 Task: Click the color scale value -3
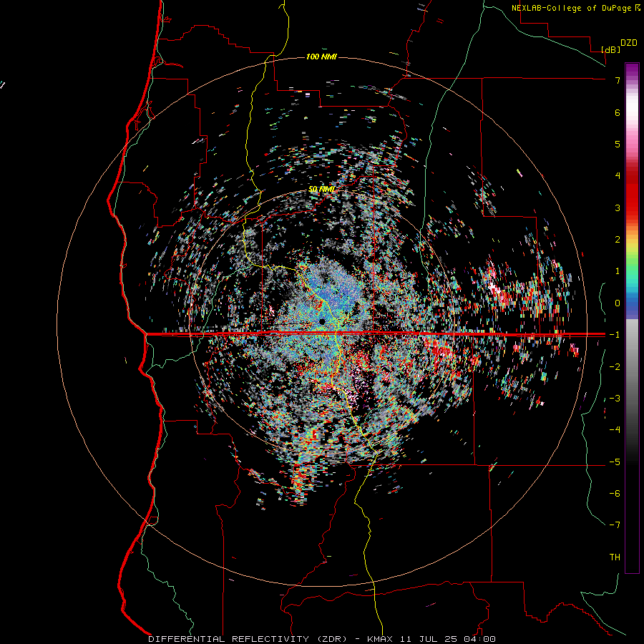click(615, 398)
